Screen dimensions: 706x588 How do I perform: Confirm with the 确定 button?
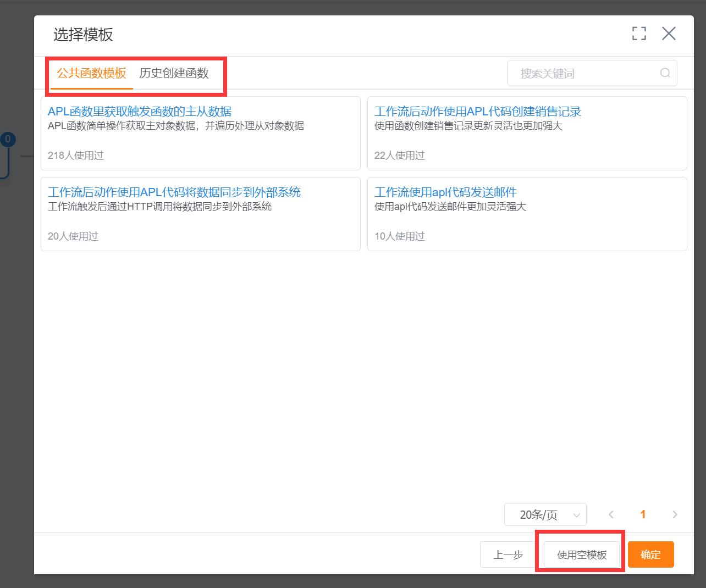651,554
